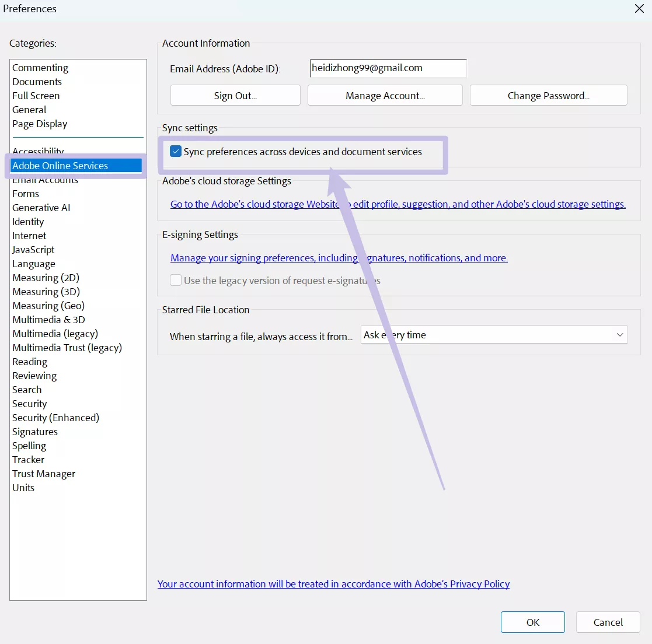
Task: Open the signing preferences management link
Action: [339, 258]
